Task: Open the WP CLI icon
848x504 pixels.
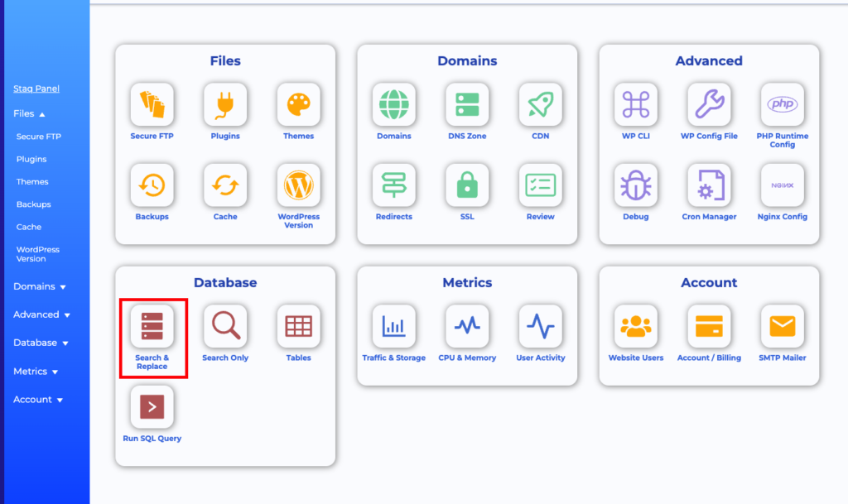Action: 636,105
